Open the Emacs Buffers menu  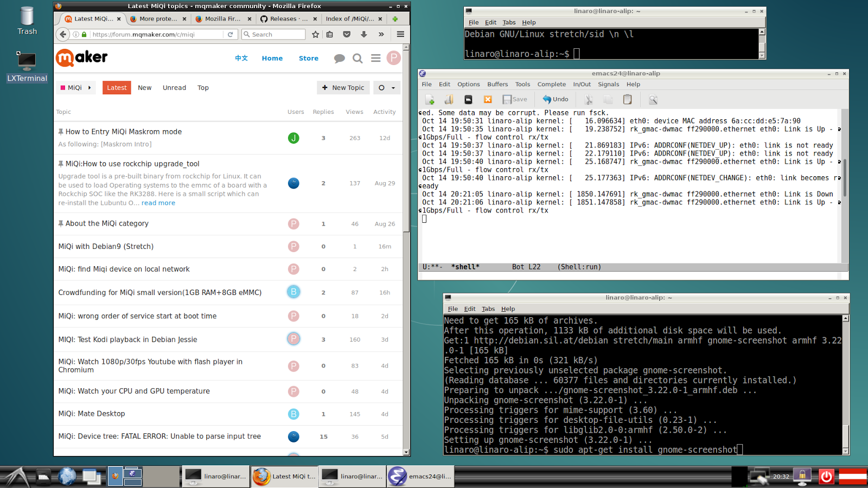pyautogui.click(x=497, y=84)
